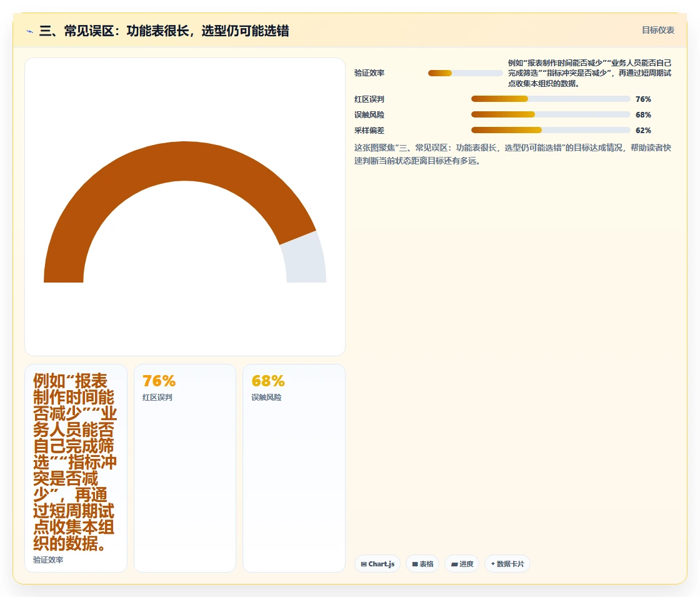This screenshot has height=597, width=700.
Task: Click the 目标仪表 label in header
Action: tap(657, 30)
